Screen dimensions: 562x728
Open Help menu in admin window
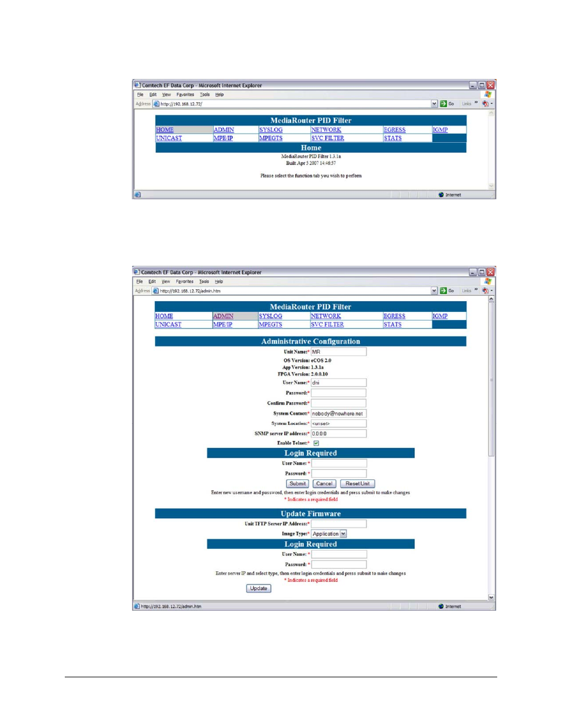[x=219, y=281]
